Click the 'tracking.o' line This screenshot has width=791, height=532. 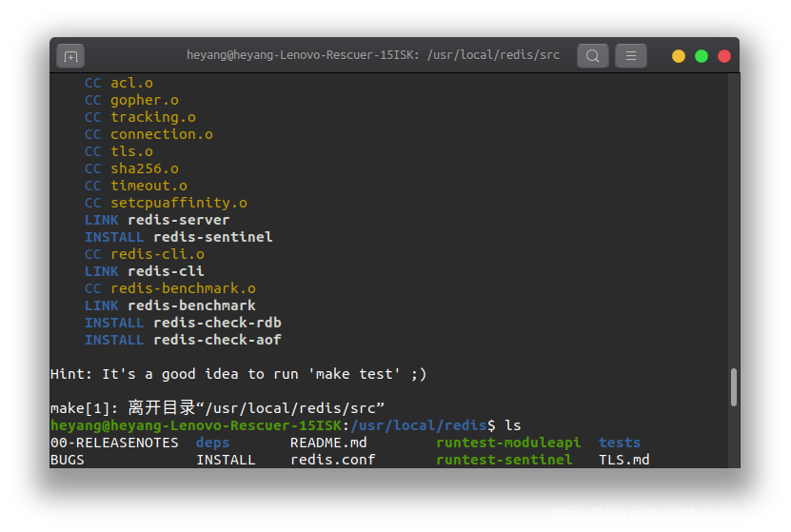pyautogui.click(x=140, y=117)
